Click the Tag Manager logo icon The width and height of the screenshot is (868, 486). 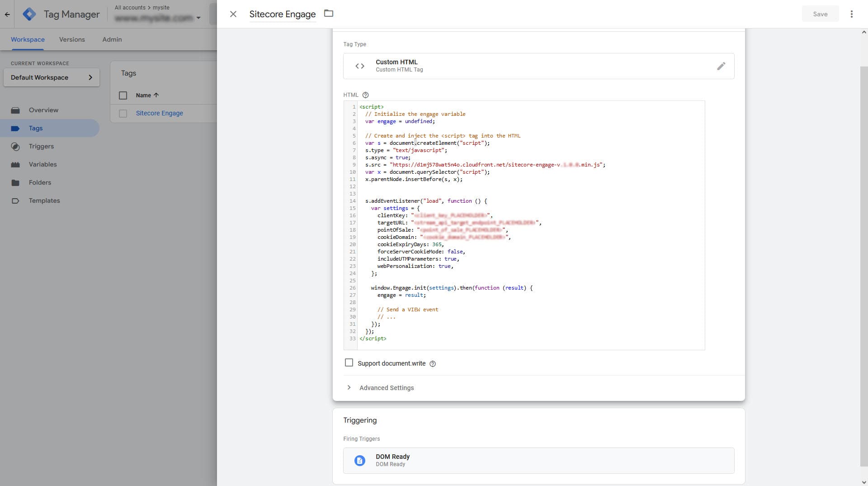29,14
